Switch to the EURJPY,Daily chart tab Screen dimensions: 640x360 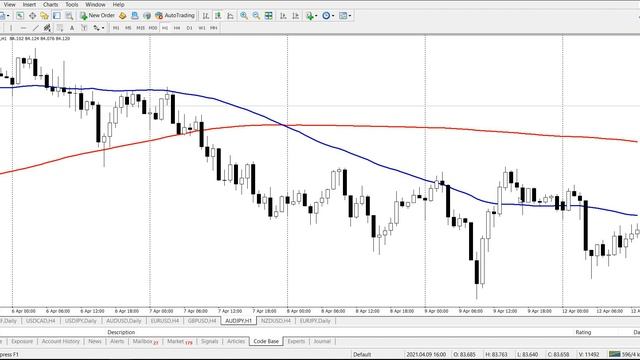[x=315, y=321]
